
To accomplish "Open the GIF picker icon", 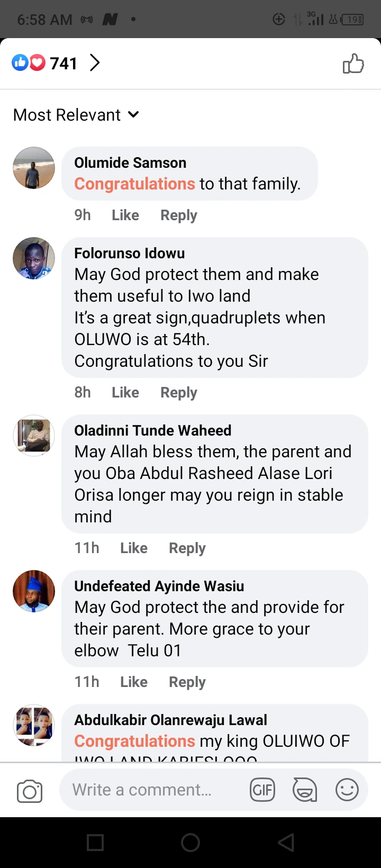I will click(x=262, y=790).
